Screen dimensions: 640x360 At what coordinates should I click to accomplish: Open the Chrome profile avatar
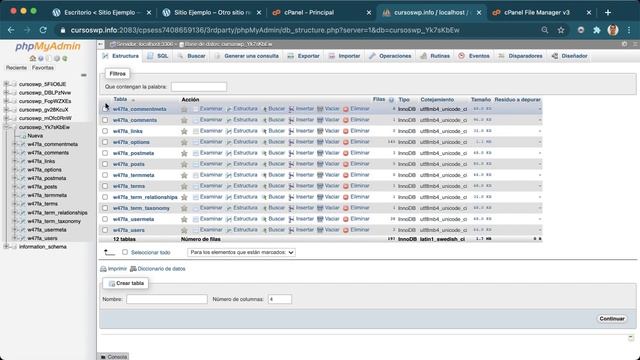tap(613, 30)
